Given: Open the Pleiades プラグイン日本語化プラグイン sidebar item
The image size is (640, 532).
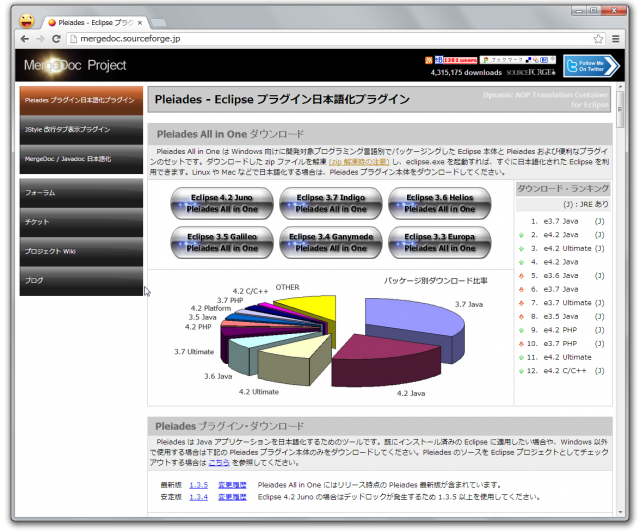Looking at the screenshot, I should [x=81, y=100].
